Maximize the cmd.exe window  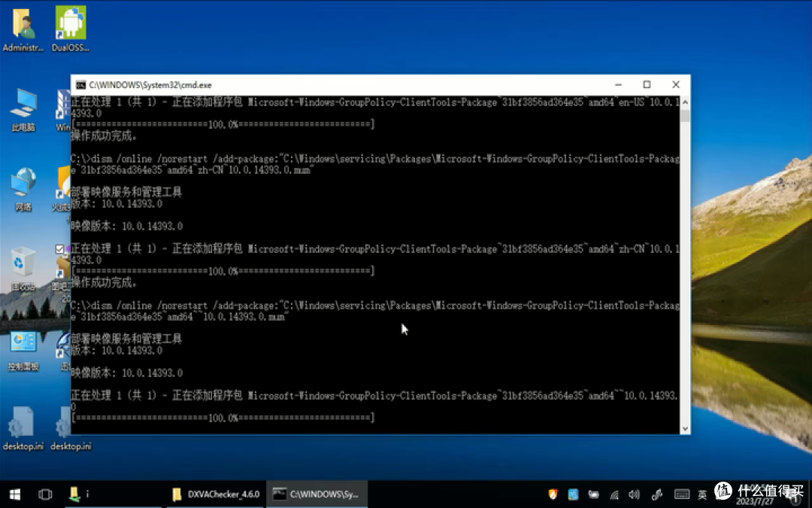click(647, 84)
